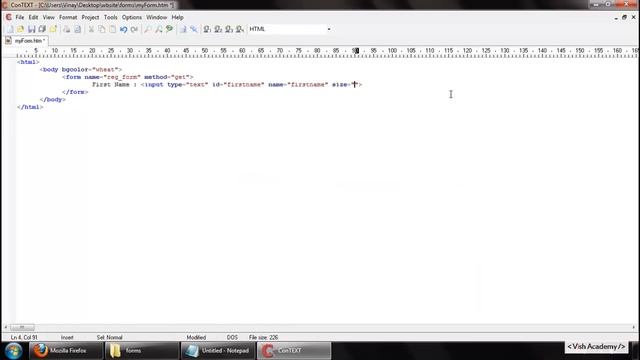Click the Print Preview toolbar icon
Screen dimensions: 640x360
coord(78,29)
